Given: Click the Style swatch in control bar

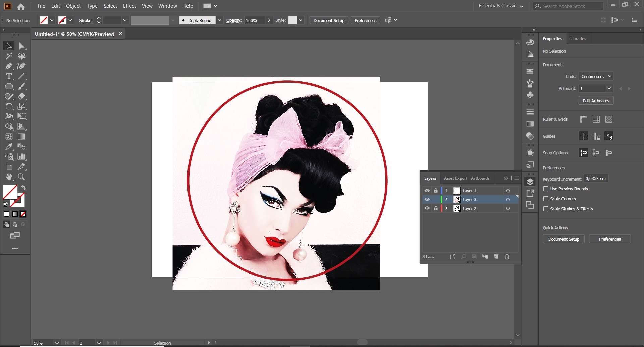Looking at the screenshot, I should coord(292,20).
